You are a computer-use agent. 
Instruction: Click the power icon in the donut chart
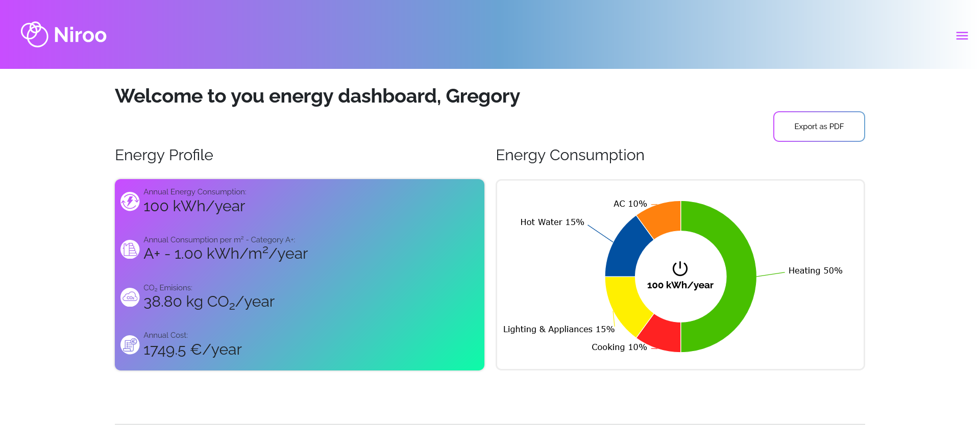[x=680, y=268]
